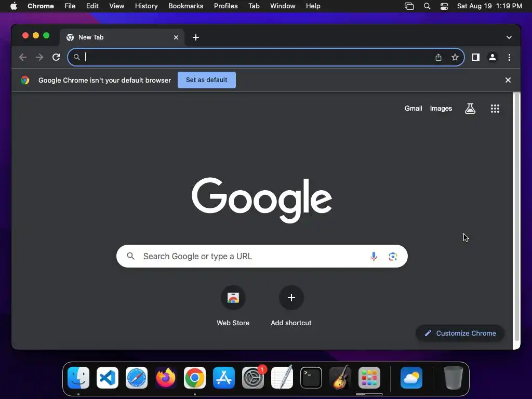Open the File menu
This screenshot has height=399, width=532.
coord(70,6)
